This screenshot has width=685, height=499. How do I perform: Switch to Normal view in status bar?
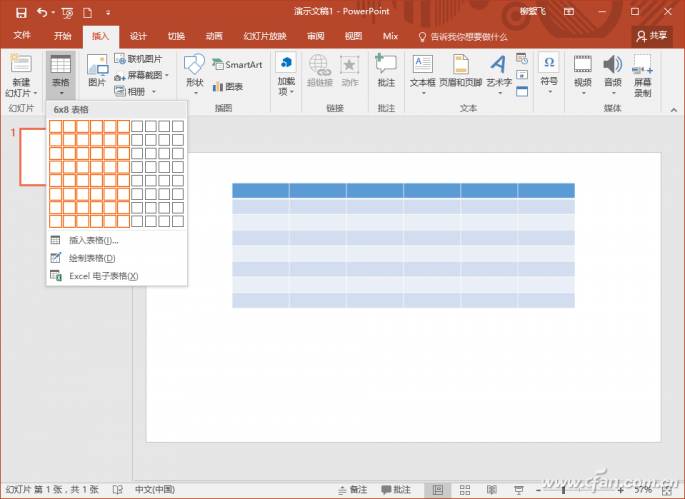438,489
